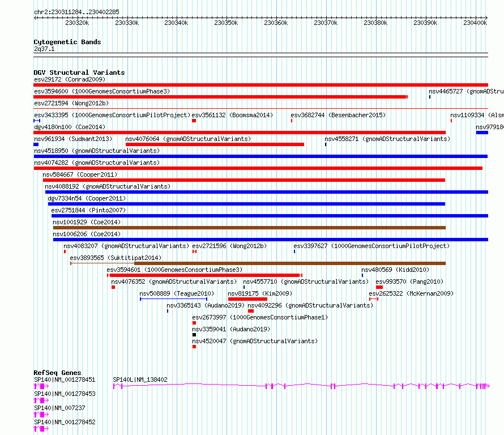Select the esv3433395 blue variant marker
The width and height of the screenshot is (504, 435).
(x=37, y=121)
